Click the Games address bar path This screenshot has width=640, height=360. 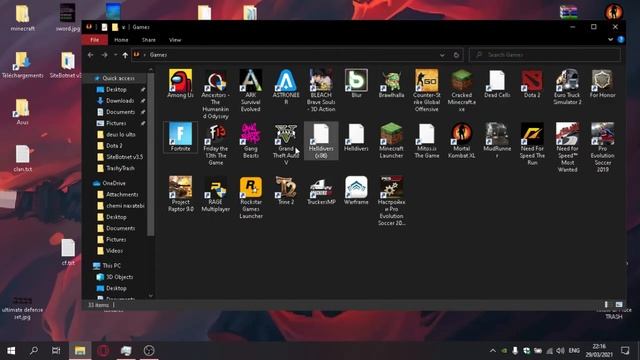point(158,55)
